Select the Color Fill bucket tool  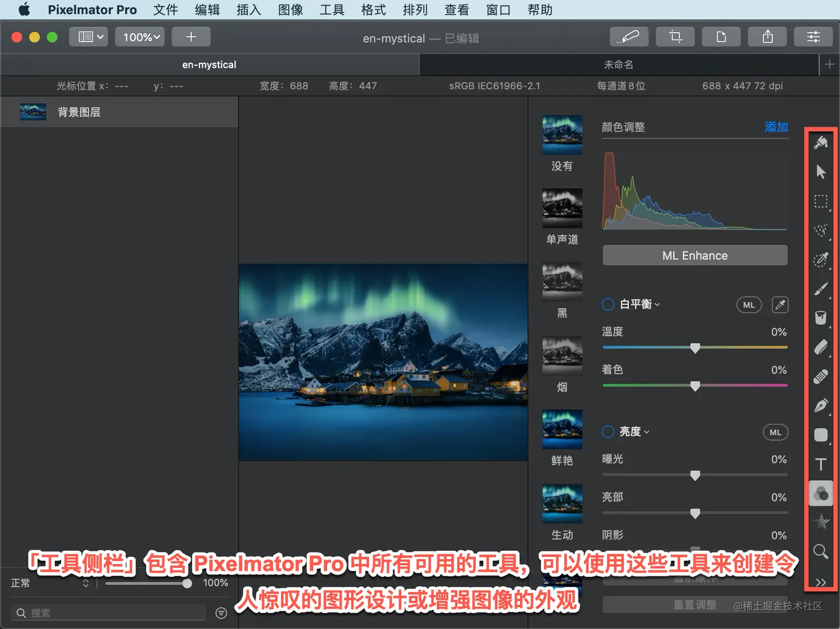pos(821,318)
